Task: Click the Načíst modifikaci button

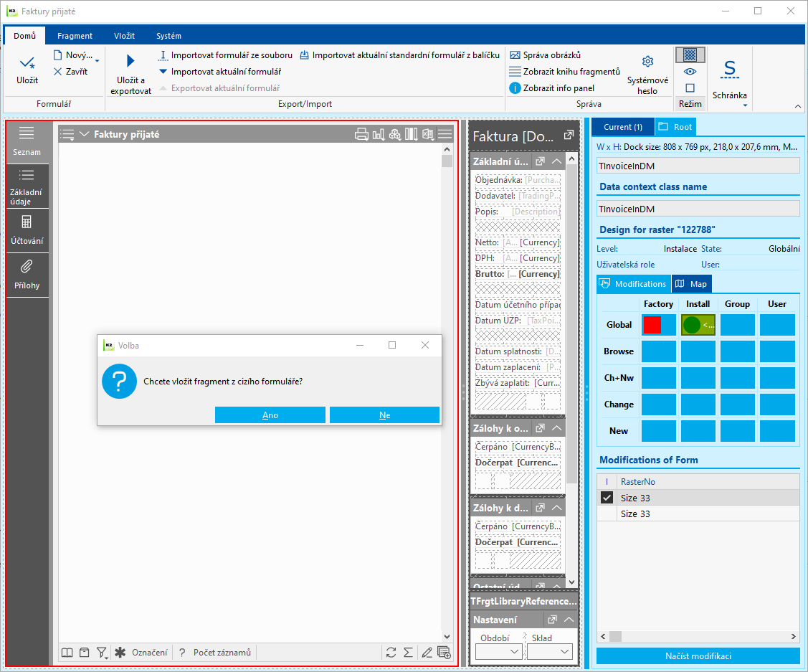Action: click(698, 656)
